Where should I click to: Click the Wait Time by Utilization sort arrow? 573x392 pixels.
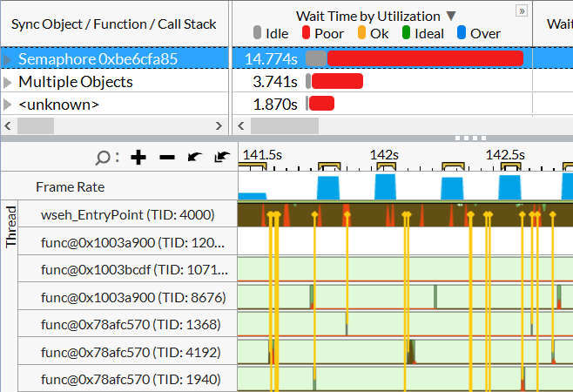click(451, 16)
